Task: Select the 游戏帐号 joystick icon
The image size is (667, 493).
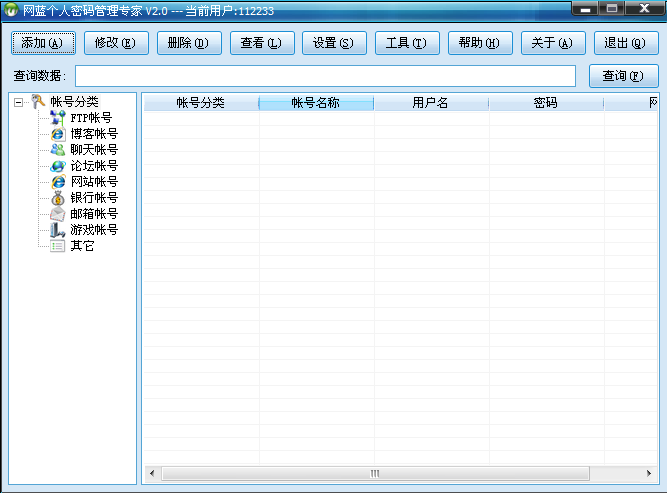Action: pos(57,230)
